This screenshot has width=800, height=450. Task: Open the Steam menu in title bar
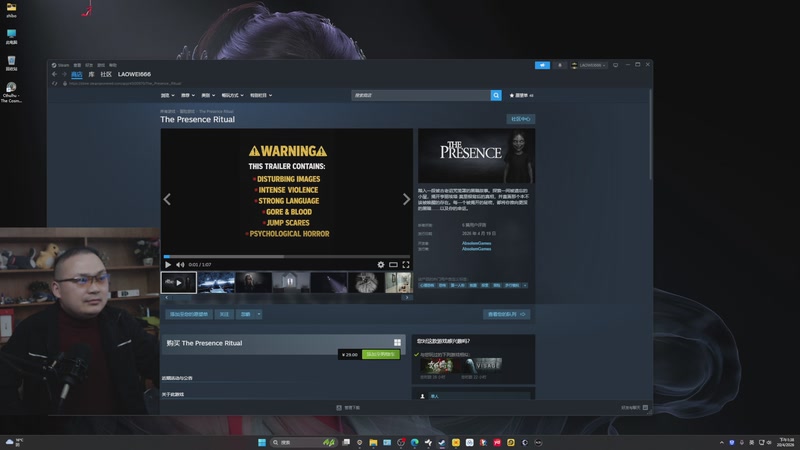(x=60, y=65)
